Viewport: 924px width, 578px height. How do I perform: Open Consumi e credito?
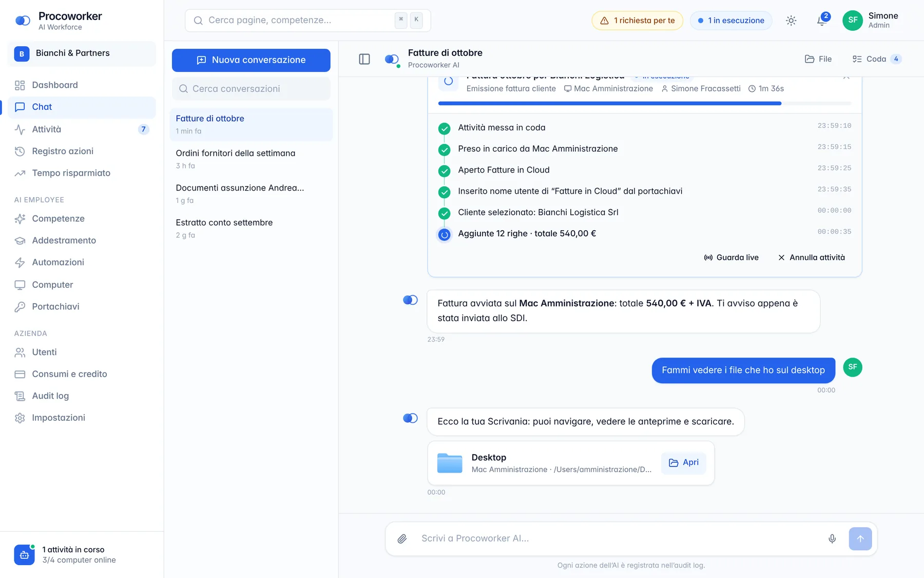point(82,374)
